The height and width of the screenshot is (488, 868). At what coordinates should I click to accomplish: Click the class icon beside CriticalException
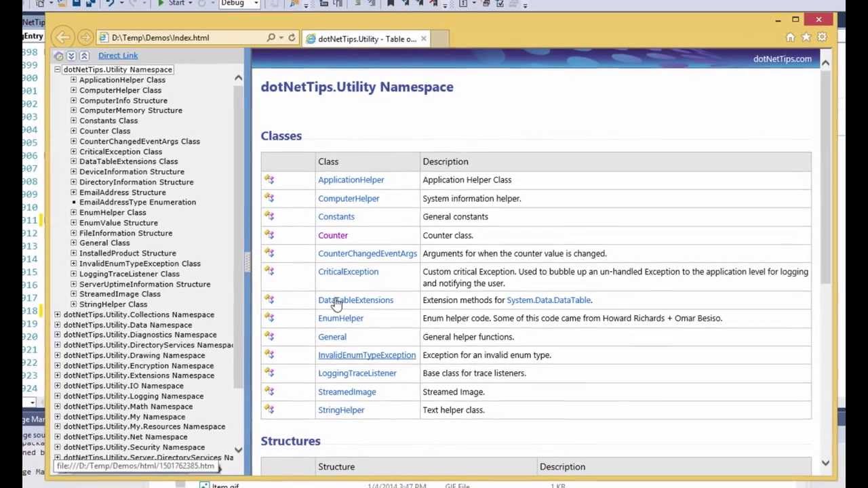pos(269,271)
